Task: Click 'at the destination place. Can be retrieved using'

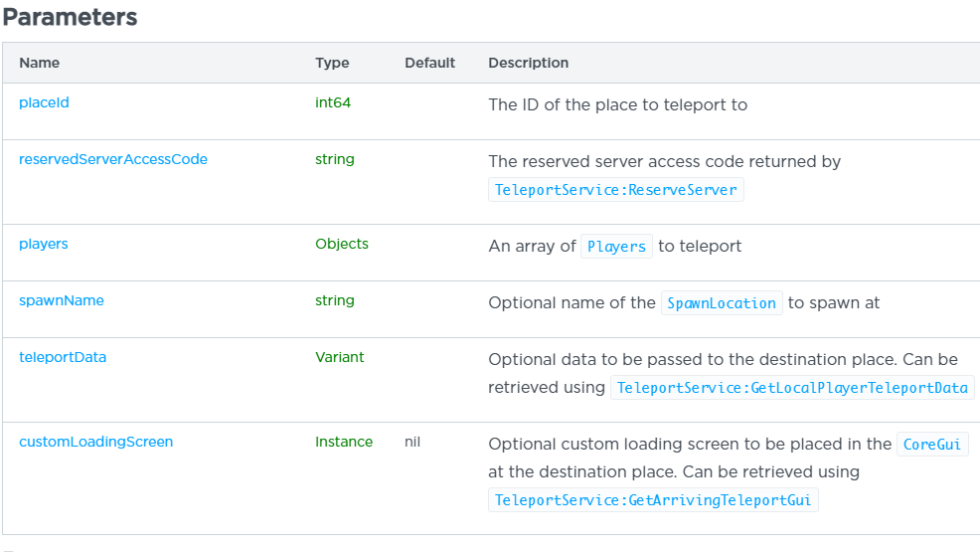Action: tap(674, 472)
